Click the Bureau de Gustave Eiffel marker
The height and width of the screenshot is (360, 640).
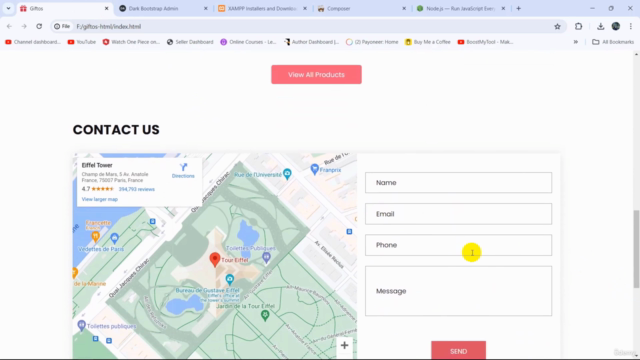[x=230, y=280]
